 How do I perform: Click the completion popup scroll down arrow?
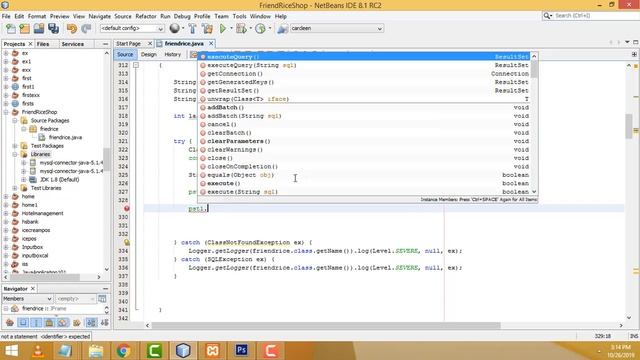click(534, 191)
